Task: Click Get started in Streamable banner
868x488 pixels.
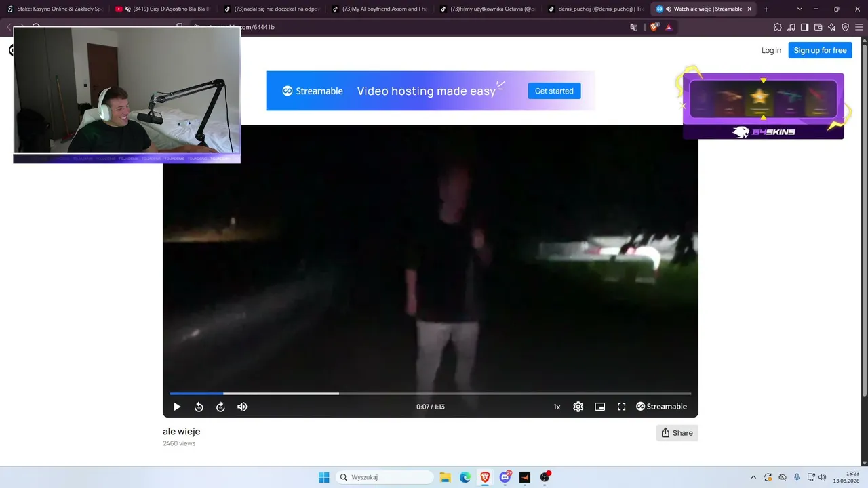Action: point(554,91)
